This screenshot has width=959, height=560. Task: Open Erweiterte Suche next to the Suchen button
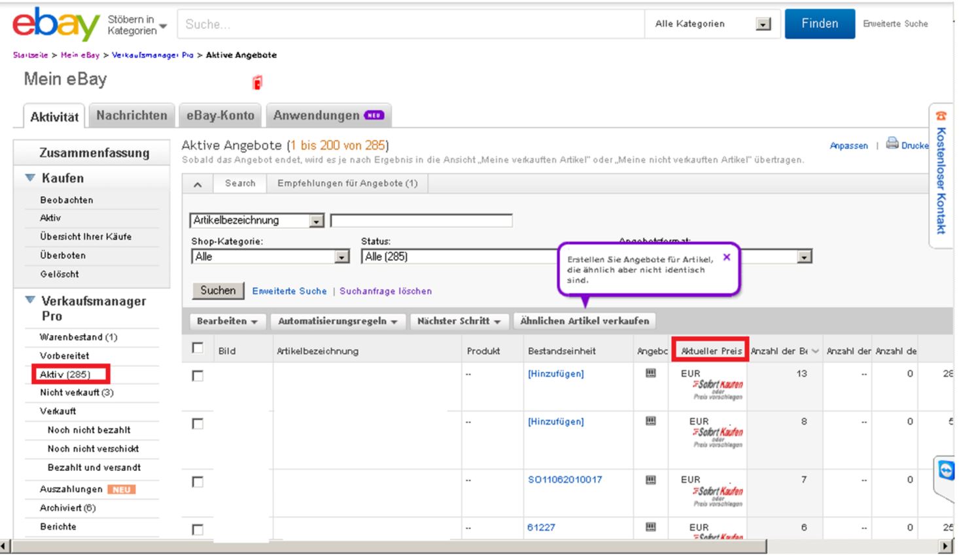point(288,290)
